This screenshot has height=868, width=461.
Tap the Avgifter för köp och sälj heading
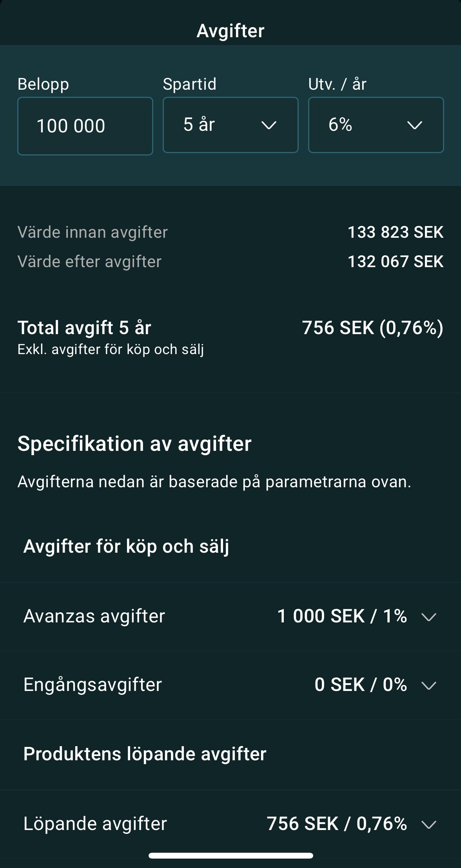pos(126,546)
